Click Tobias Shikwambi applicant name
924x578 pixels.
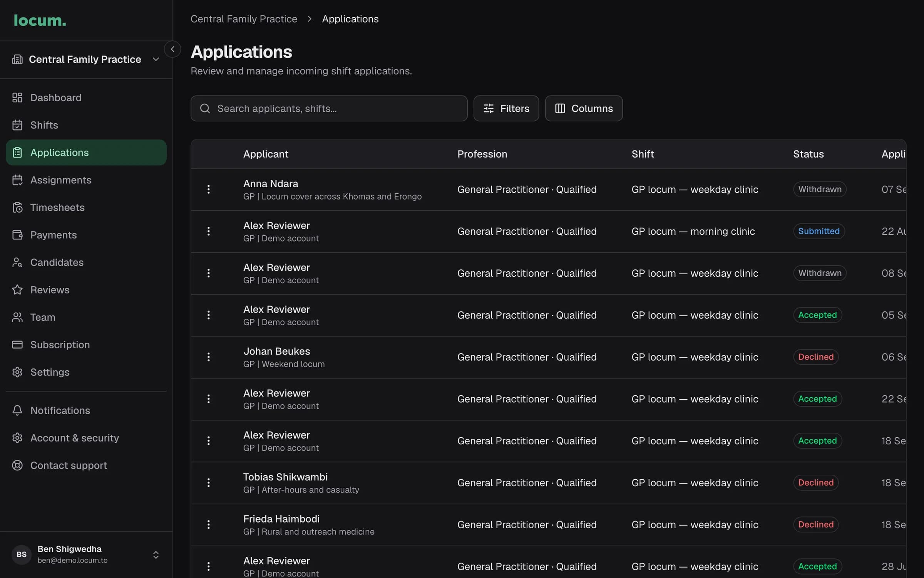[x=285, y=477]
